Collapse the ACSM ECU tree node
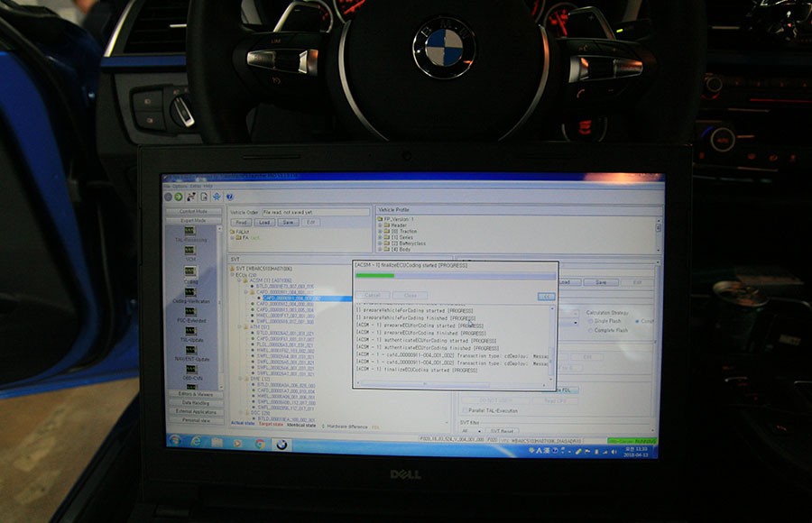 tap(240, 280)
